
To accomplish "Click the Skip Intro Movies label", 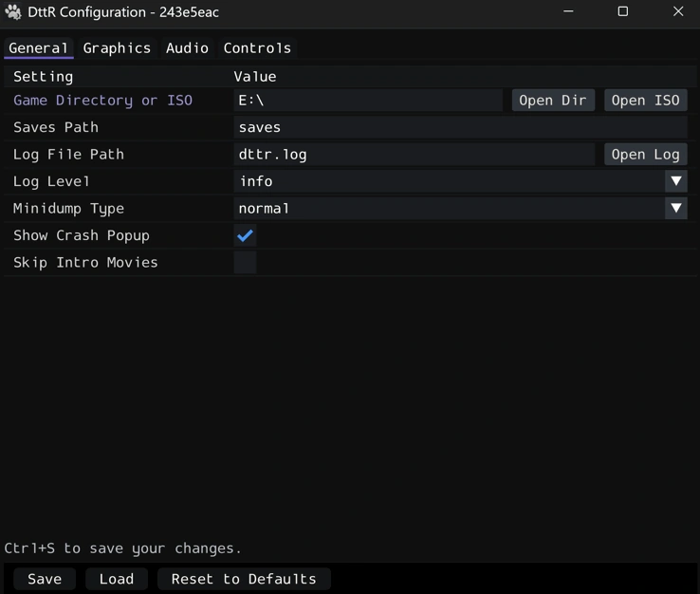I will (x=85, y=262).
